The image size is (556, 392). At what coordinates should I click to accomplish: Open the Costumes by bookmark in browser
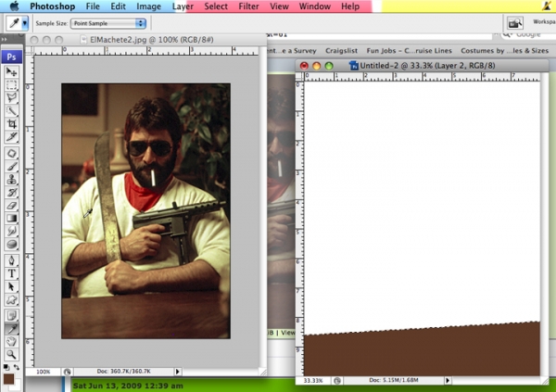click(x=505, y=51)
